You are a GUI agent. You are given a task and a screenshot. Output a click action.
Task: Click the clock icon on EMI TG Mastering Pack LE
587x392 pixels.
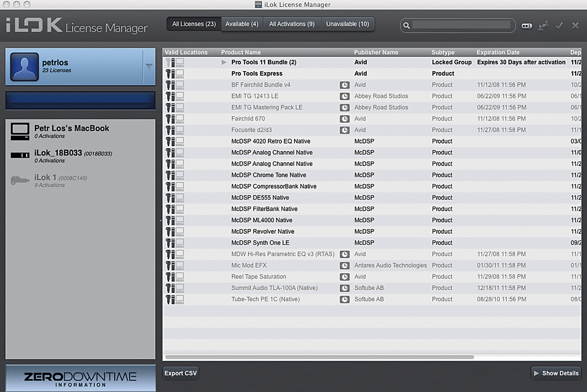pos(345,108)
